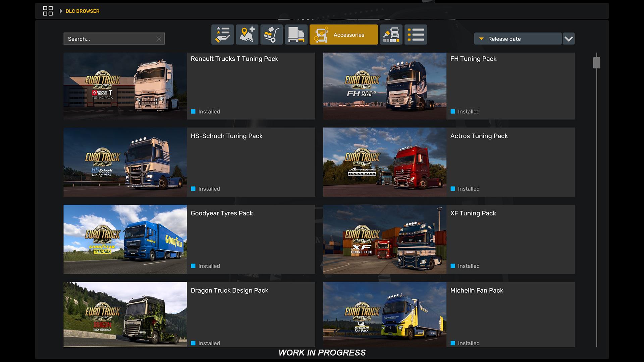
Task: Click the main menu grid icon
Action: 48,11
